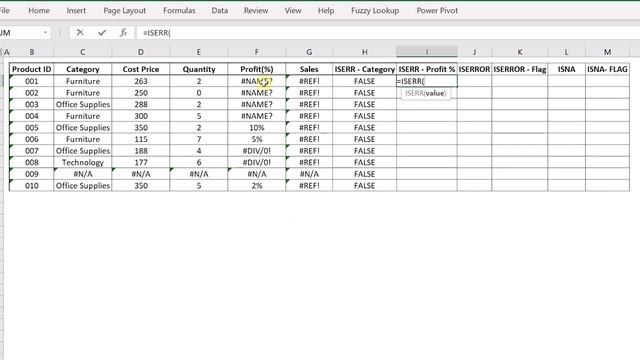Confirm formula with the checkmark icon
This screenshot has height=360, width=640.
coord(102,33)
